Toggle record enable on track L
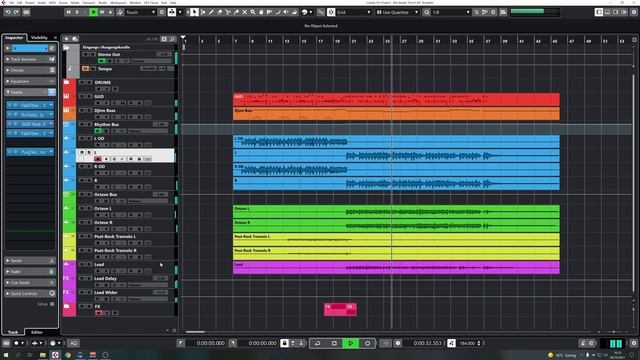This screenshot has height=360, width=640. pos(98,159)
